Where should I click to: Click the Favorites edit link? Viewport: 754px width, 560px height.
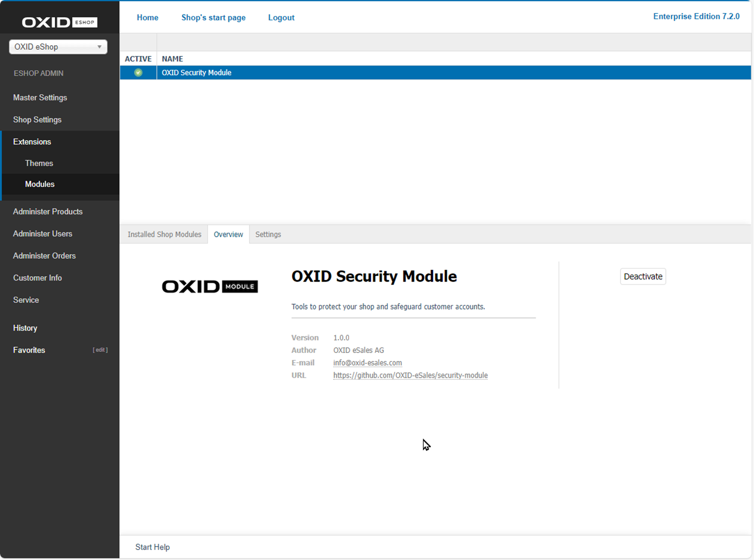[x=100, y=350]
